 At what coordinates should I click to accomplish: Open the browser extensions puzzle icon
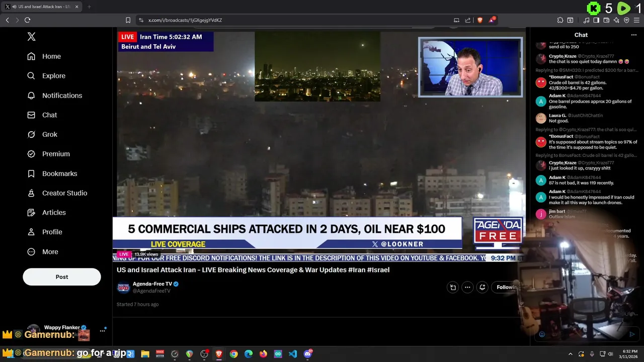coord(560,20)
